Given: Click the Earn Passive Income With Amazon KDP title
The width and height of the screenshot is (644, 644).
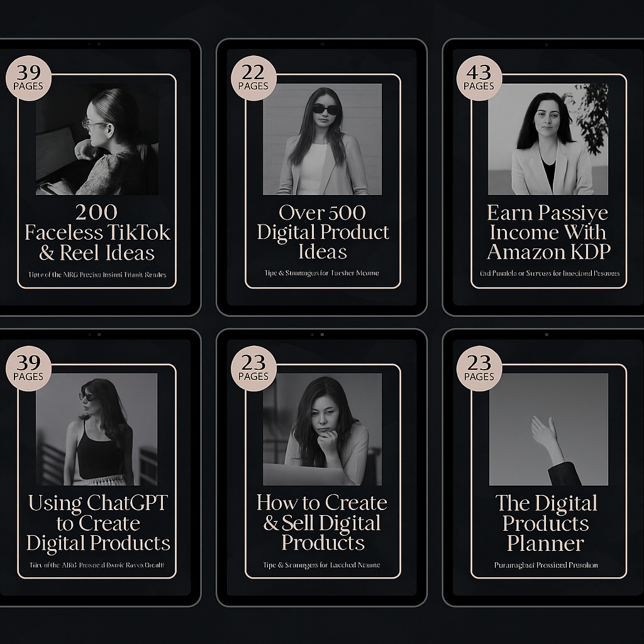Looking at the screenshot, I should click(548, 232).
